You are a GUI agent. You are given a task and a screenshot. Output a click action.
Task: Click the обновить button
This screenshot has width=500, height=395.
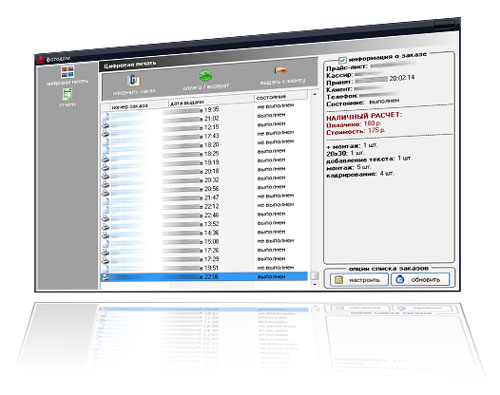420,279
